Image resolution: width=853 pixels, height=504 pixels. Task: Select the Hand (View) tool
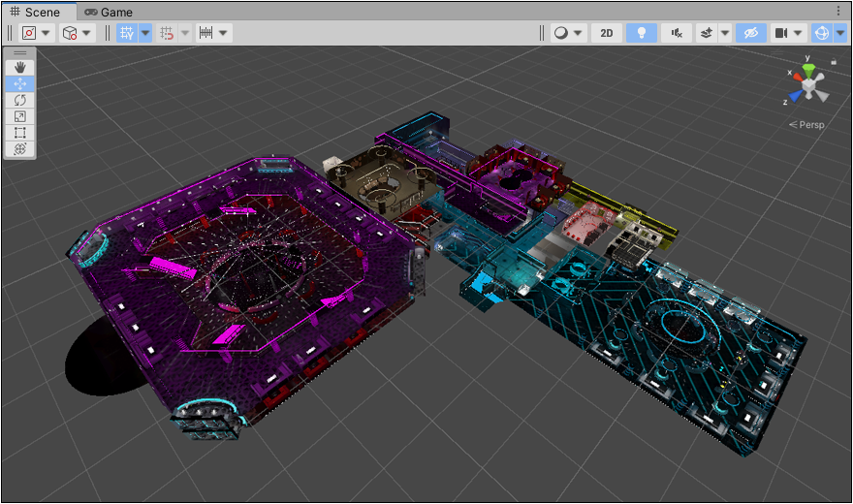tap(20, 68)
